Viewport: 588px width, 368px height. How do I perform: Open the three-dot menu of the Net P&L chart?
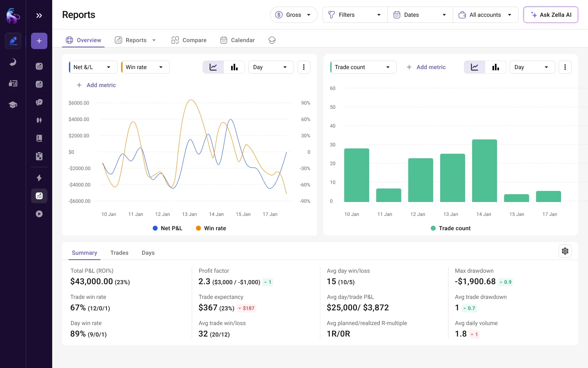tap(304, 67)
